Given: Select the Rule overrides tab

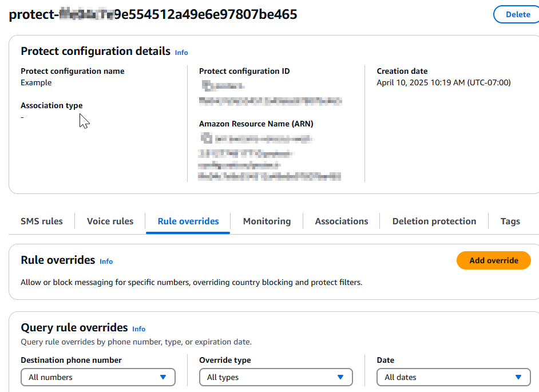Looking at the screenshot, I should (x=188, y=221).
